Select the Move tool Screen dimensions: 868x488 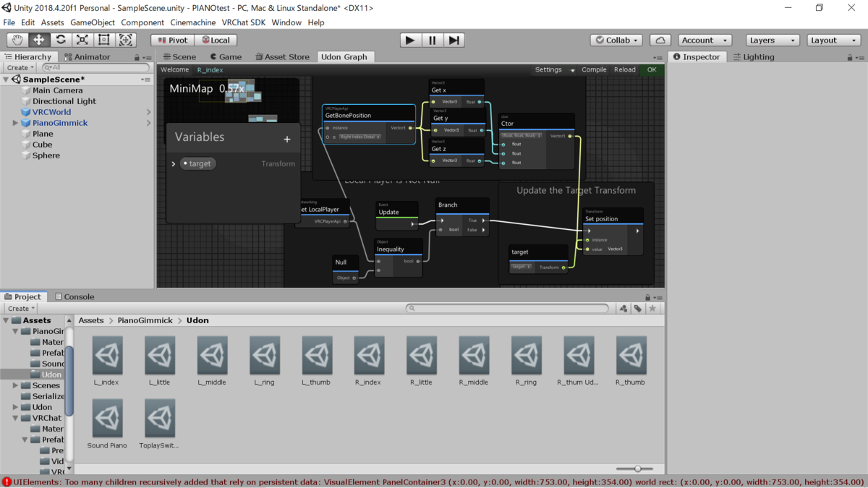[x=39, y=40]
